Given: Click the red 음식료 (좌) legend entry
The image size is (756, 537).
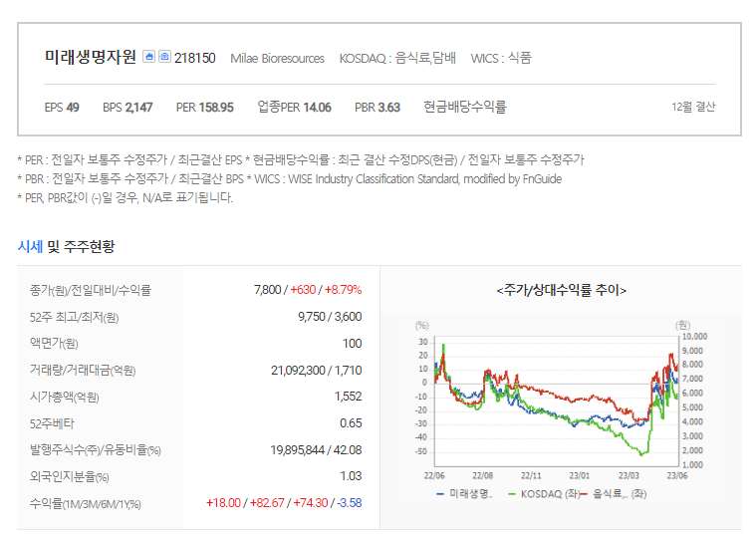Looking at the screenshot, I should [614, 494].
